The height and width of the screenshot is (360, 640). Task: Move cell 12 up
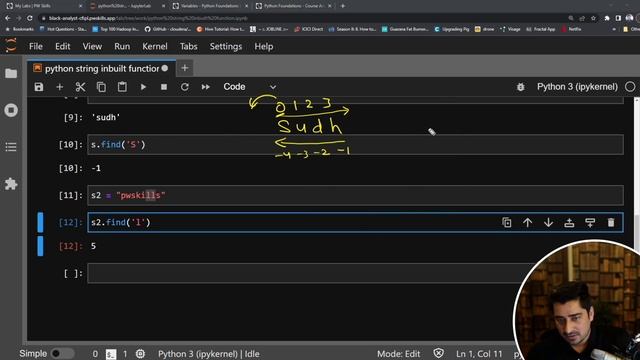click(527, 222)
